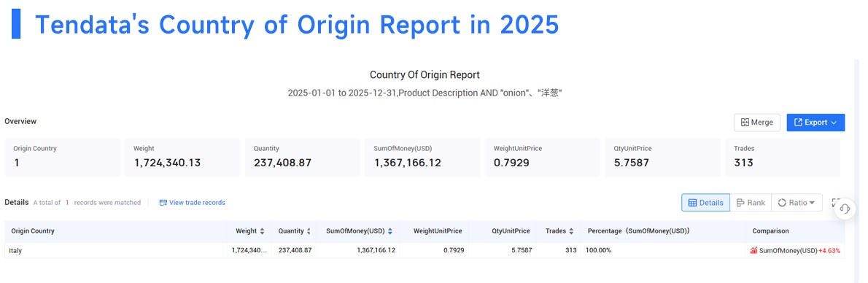Click table cell 237,408.87 in Italy row
868x283 pixels.
click(x=295, y=250)
